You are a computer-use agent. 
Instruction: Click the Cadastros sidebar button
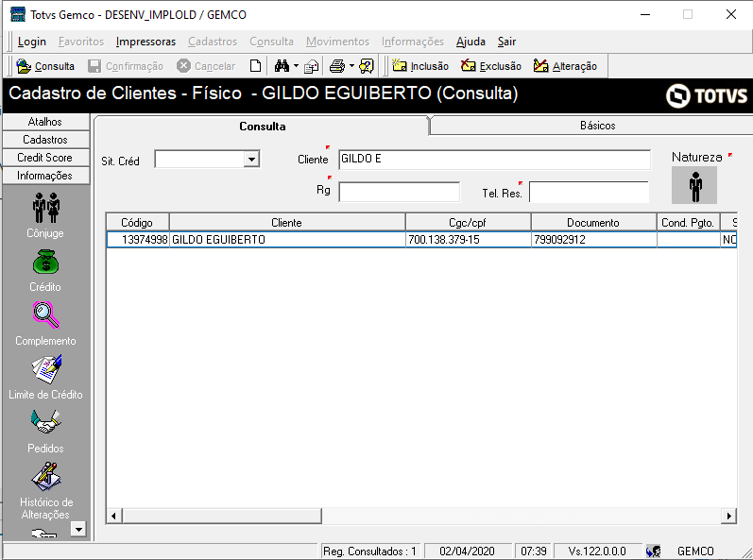(45, 140)
